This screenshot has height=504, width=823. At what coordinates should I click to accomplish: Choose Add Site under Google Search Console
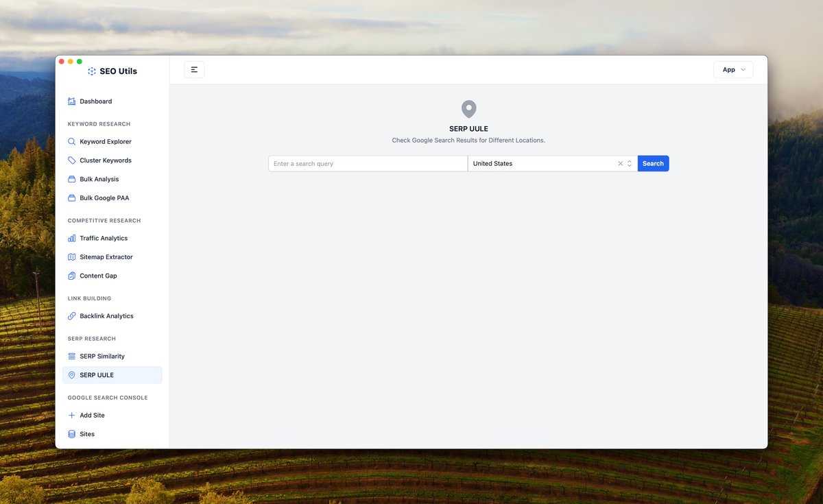(112, 416)
